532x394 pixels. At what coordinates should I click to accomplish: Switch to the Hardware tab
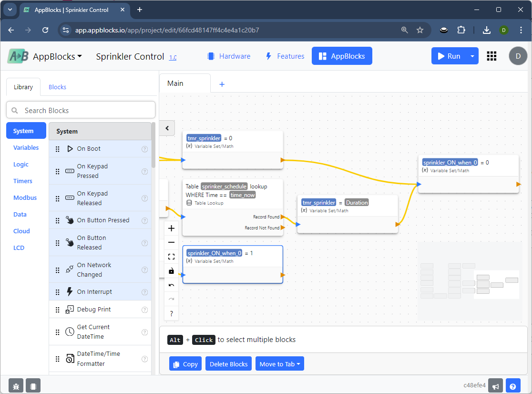[228, 56]
